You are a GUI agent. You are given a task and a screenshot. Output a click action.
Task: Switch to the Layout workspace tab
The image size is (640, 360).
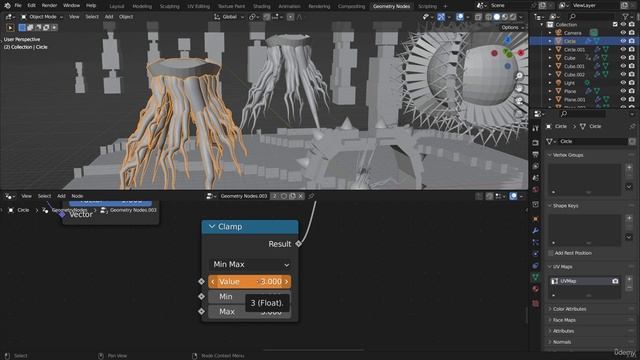(116, 7)
